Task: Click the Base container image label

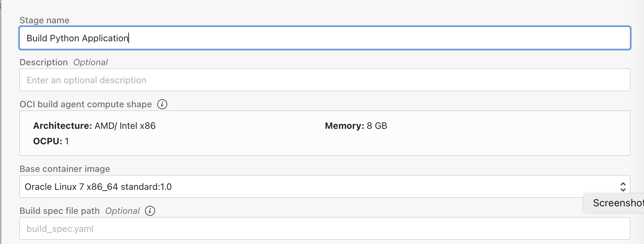Action: click(65, 169)
